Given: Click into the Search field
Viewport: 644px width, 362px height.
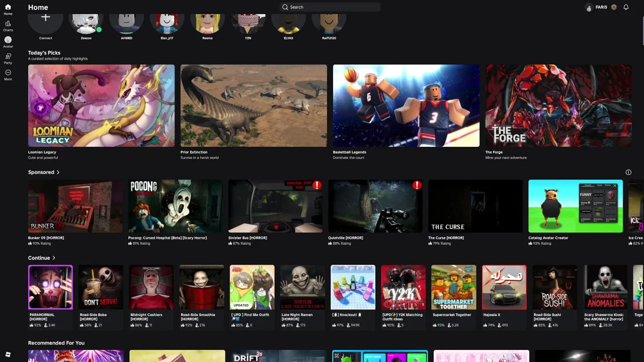Looking at the screenshot, I should [x=330, y=7].
